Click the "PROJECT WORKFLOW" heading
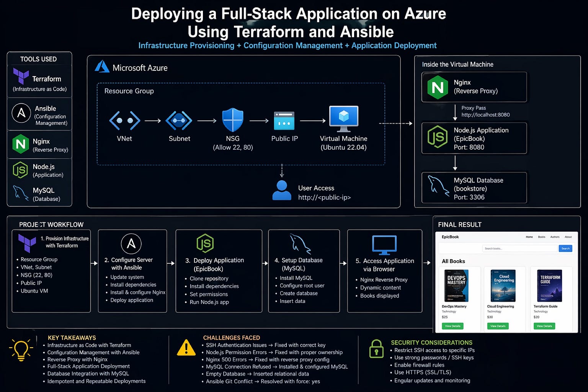The width and height of the screenshot is (588, 392). [51, 225]
